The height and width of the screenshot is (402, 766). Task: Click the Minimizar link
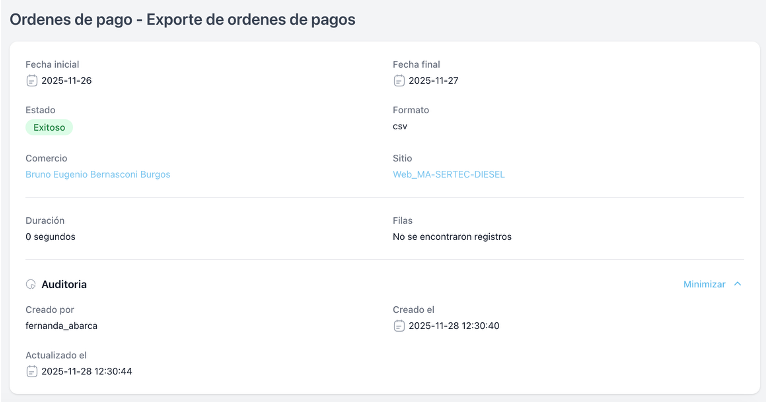tap(704, 284)
